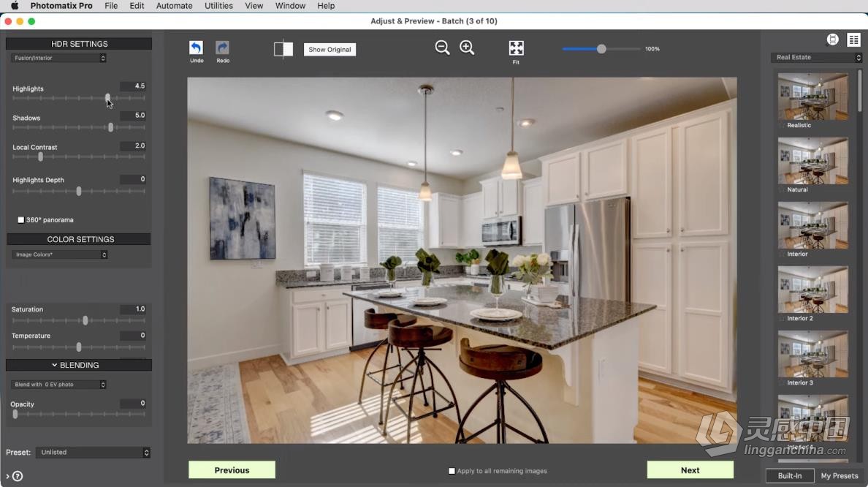
Task: Toggle the split-view preview icon
Action: (x=283, y=49)
